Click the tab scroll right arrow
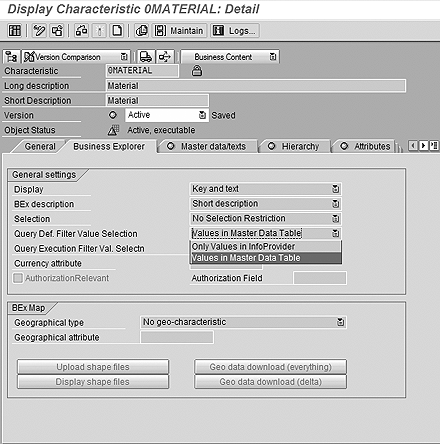Viewport: 440px width, 444px height. 423,146
